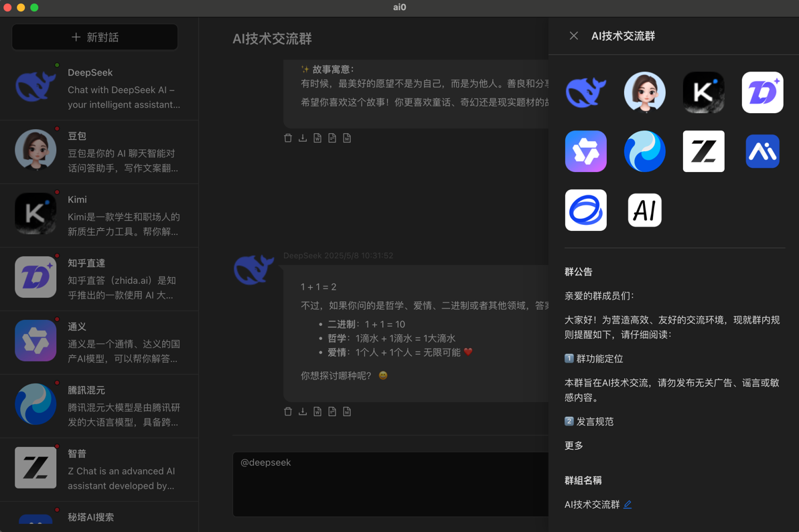Click Kimi K avatar in group members
The image size is (799, 532).
point(704,92)
